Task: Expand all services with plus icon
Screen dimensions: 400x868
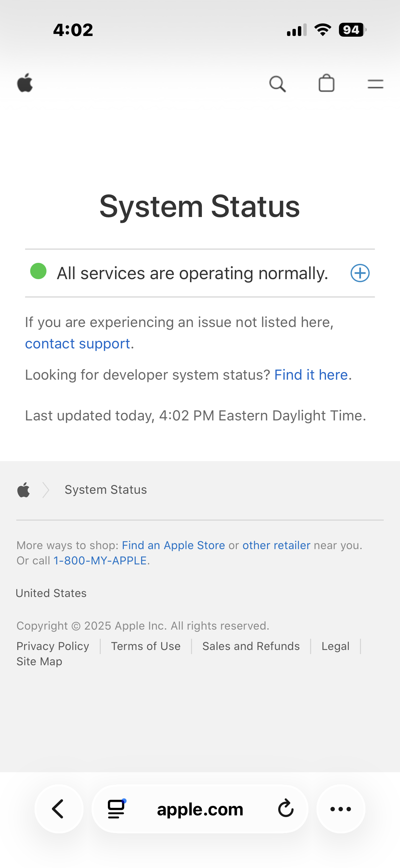Action: coord(360,273)
